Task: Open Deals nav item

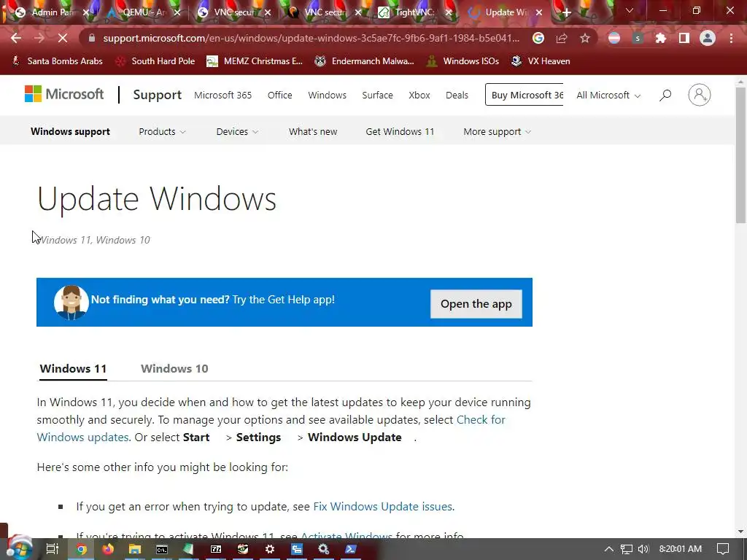Action: [x=457, y=96]
